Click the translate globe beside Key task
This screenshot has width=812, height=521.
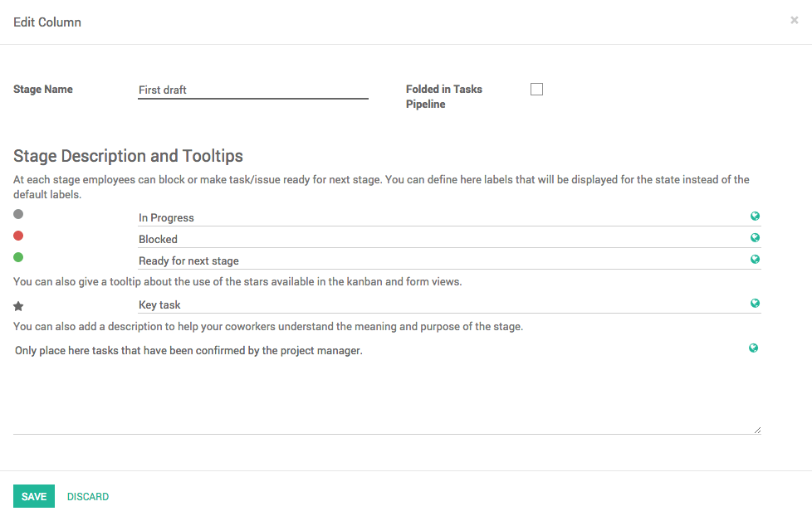tap(755, 304)
